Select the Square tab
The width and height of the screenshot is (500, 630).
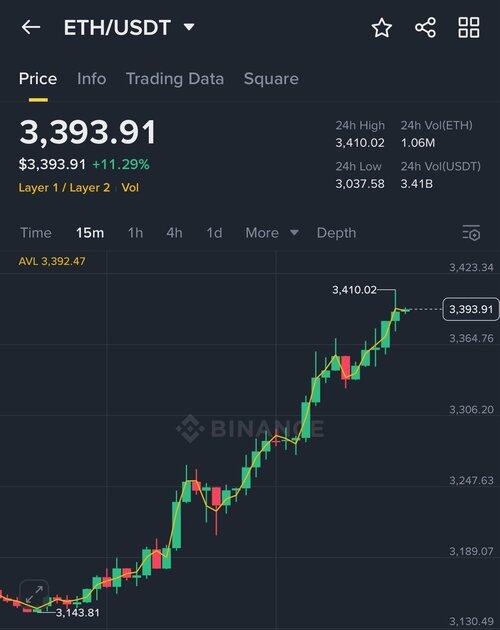point(271,79)
